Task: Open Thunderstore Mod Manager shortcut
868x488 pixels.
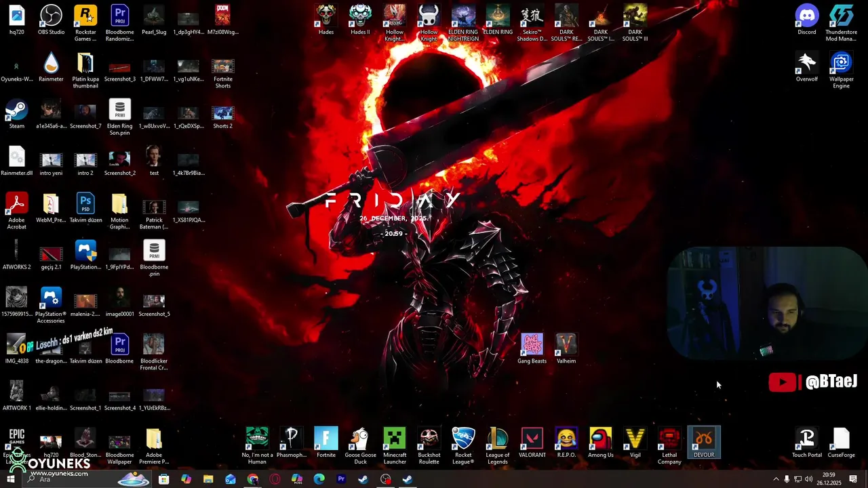Action: 841,23
